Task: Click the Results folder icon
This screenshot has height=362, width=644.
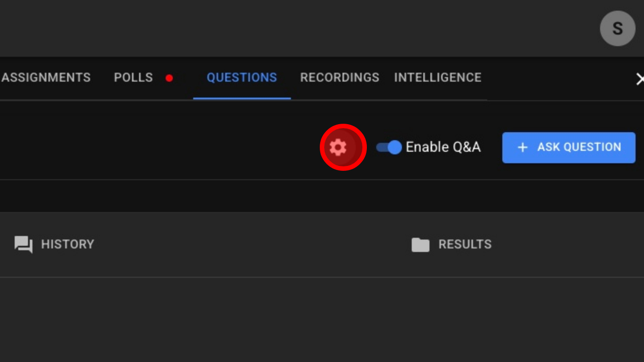Action: tap(420, 244)
